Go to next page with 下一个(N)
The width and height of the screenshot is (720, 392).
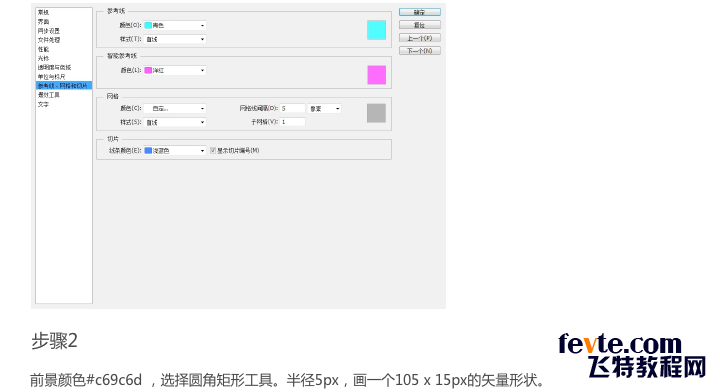tap(419, 50)
